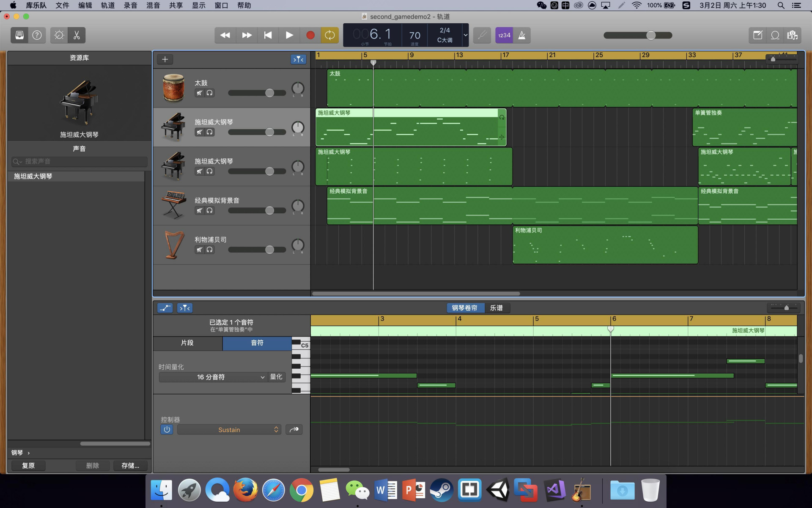Mute the 太鼓 track

tap(199, 93)
